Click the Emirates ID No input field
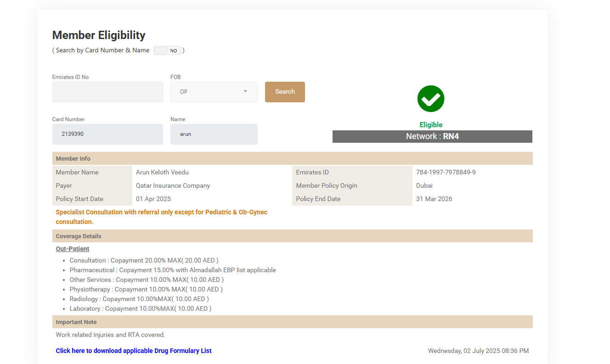 pyautogui.click(x=107, y=92)
